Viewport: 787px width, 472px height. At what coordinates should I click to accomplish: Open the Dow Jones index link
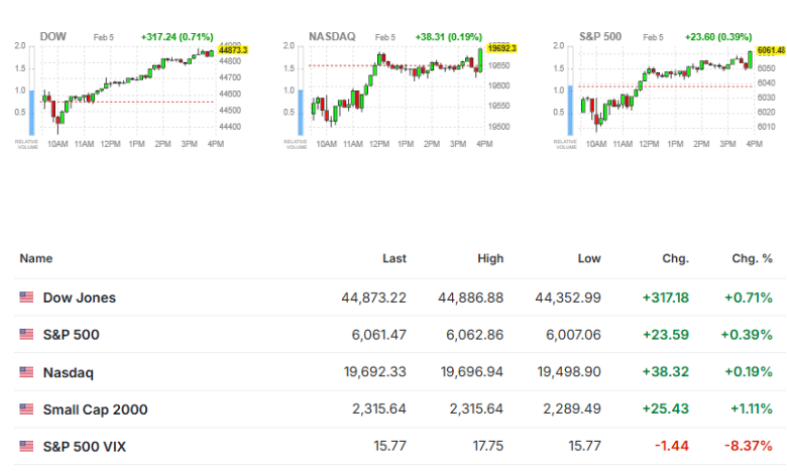click(79, 298)
